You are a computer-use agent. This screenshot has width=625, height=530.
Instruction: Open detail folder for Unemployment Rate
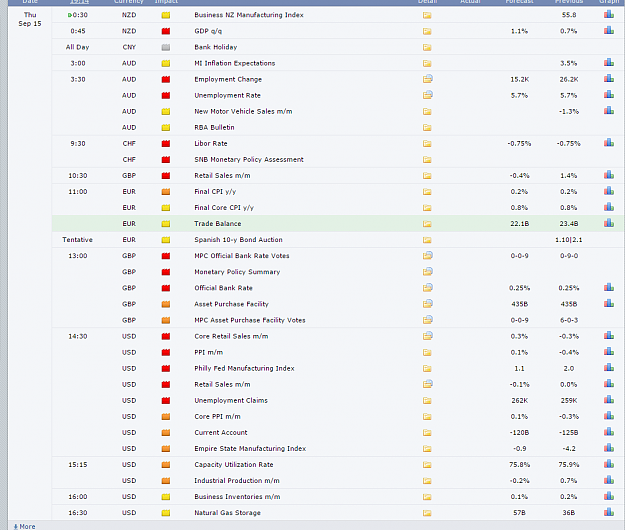[x=427, y=95]
